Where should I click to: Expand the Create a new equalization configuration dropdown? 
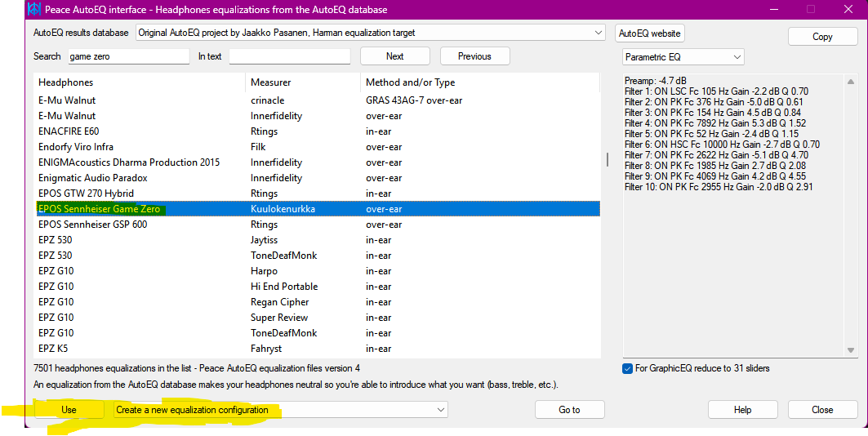tap(280, 410)
